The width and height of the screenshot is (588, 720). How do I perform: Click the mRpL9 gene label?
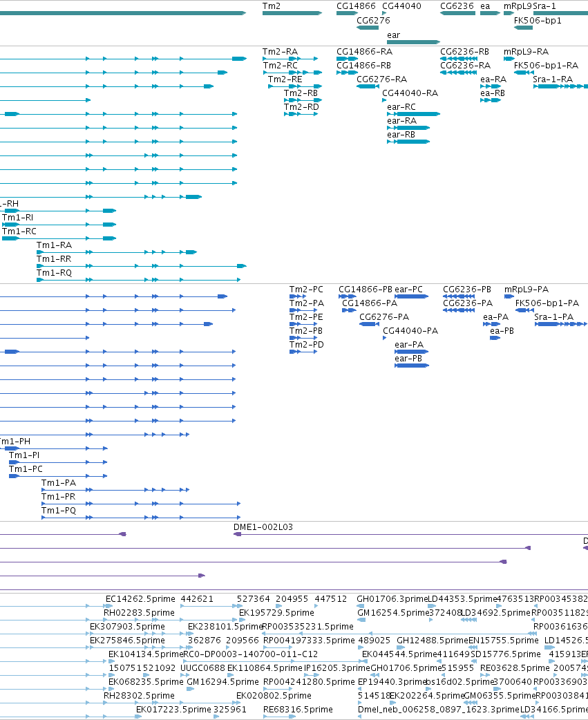[x=518, y=6]
